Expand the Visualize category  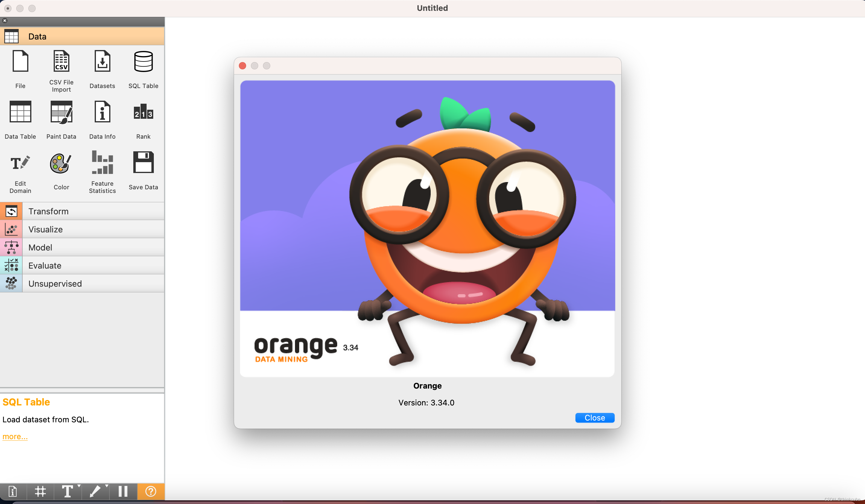tap(82, 229)
